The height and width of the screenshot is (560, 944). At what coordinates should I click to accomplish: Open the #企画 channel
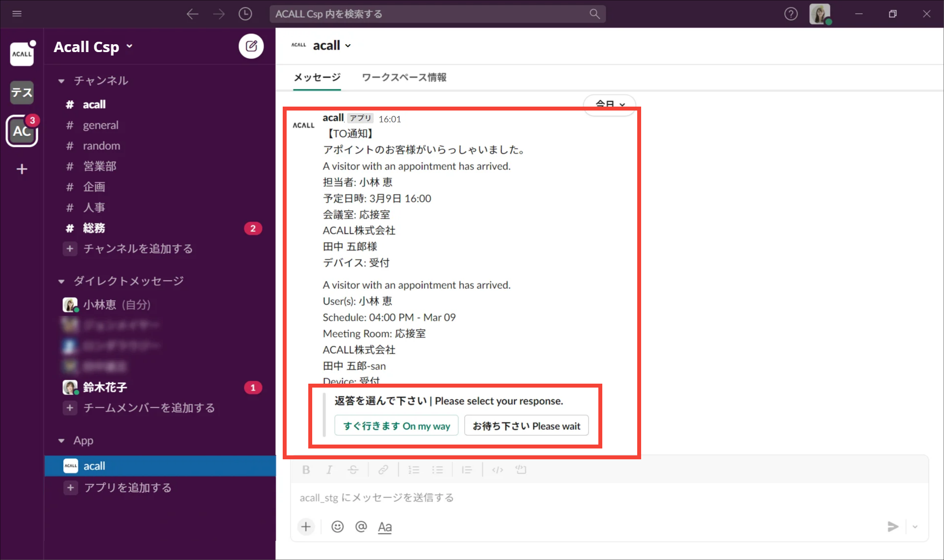pyautogui.click(x=160, y=187)
